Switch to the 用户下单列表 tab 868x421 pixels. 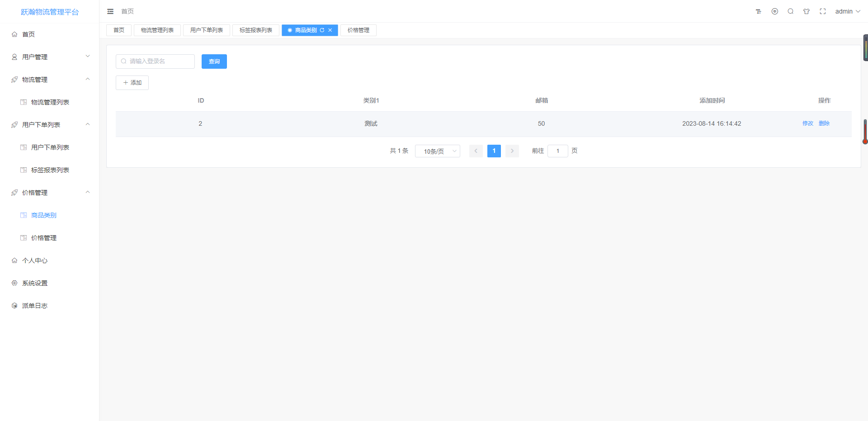[x=207, y=30]
